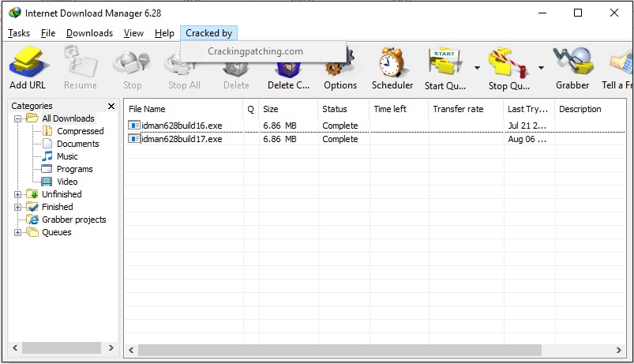This screenshot has height=364, width=634.
Task: Click the idman628build17.exe file icon
Action: (x=134, y=139)
